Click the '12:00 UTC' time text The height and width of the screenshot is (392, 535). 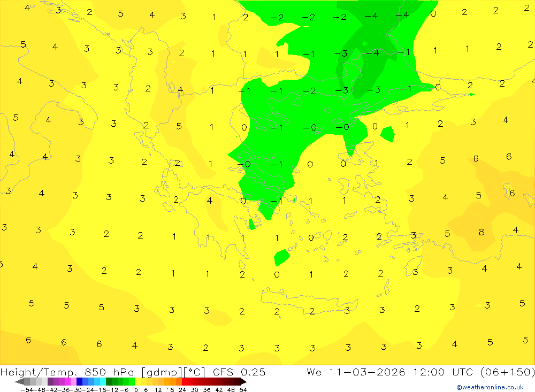[x=444, y=372]
